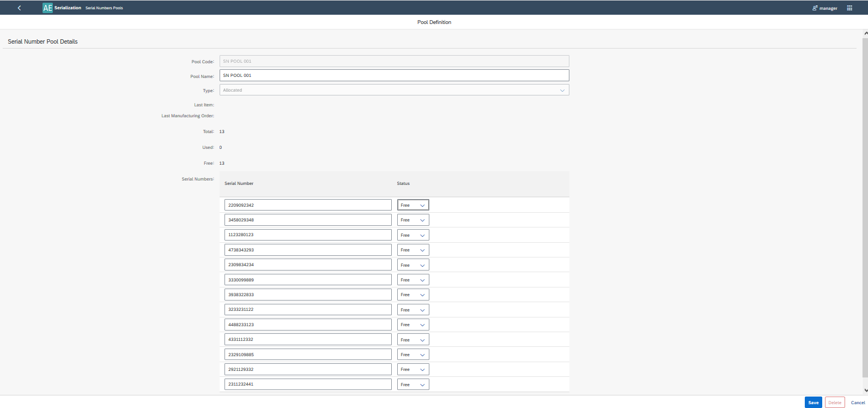868x408 pixels.
Task: Click the Save button
Action: [813, 403]
